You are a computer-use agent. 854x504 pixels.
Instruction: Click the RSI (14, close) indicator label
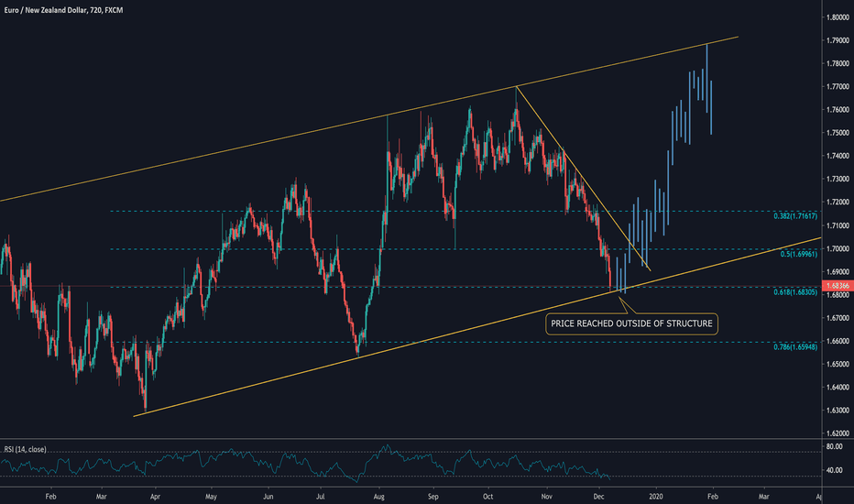pyautogui.click(x=26, y=449)
